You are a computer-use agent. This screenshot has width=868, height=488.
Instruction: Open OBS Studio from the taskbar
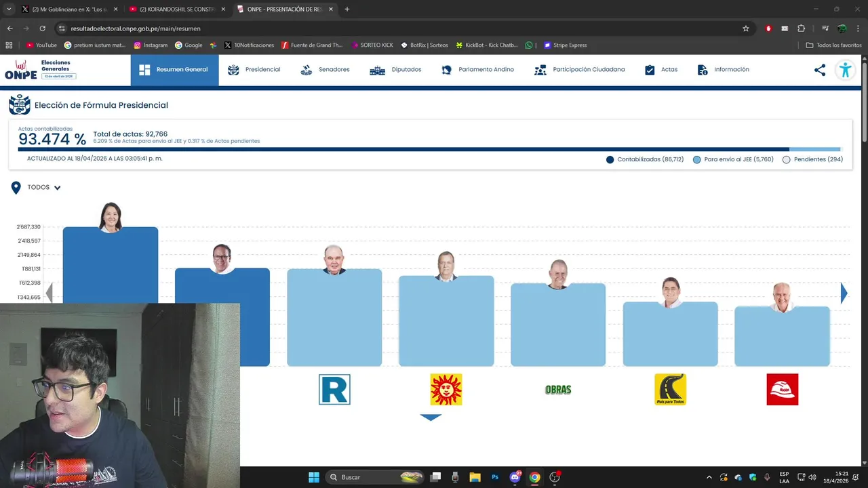(x=555, y=477)
